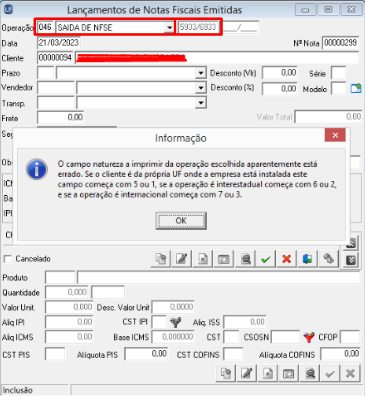Expand the Operação SAIDA DE NFSE dropdown
Image resolution: width=365 pixels, height=396 pixels.
(x=170, y=28)
